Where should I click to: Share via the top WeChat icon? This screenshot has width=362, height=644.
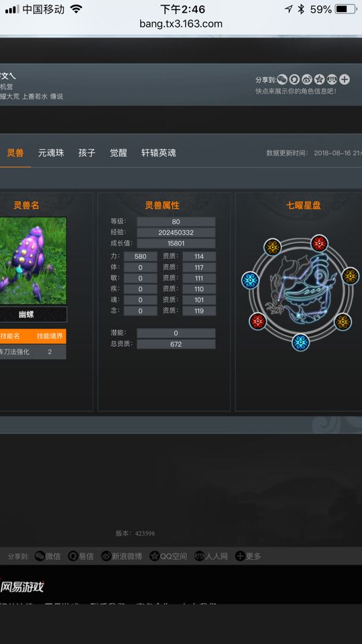tap(282, 80)
